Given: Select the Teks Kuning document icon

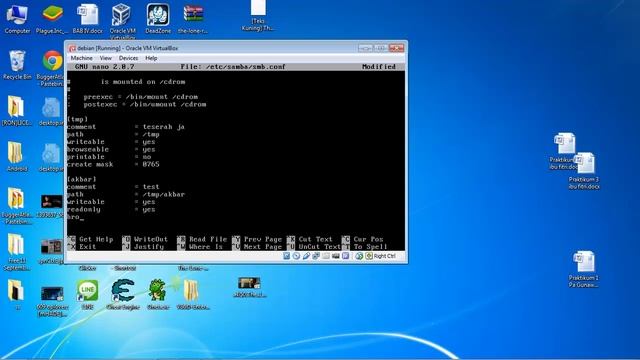Looking at the screenshot, I should tap(258, 16).
